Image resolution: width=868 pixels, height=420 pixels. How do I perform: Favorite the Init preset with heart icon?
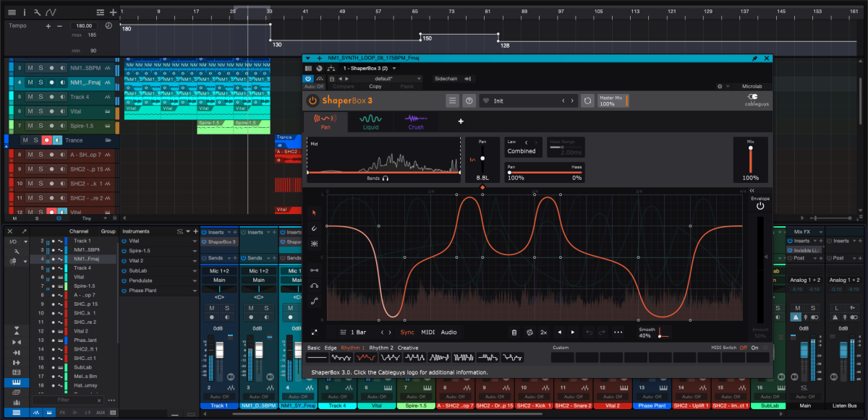point(487,100)
